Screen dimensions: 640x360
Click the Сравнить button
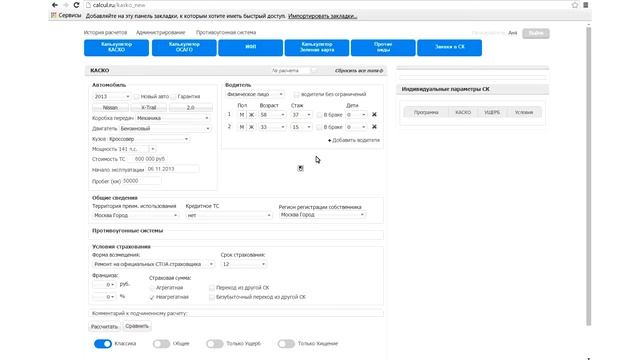(137, 326)
